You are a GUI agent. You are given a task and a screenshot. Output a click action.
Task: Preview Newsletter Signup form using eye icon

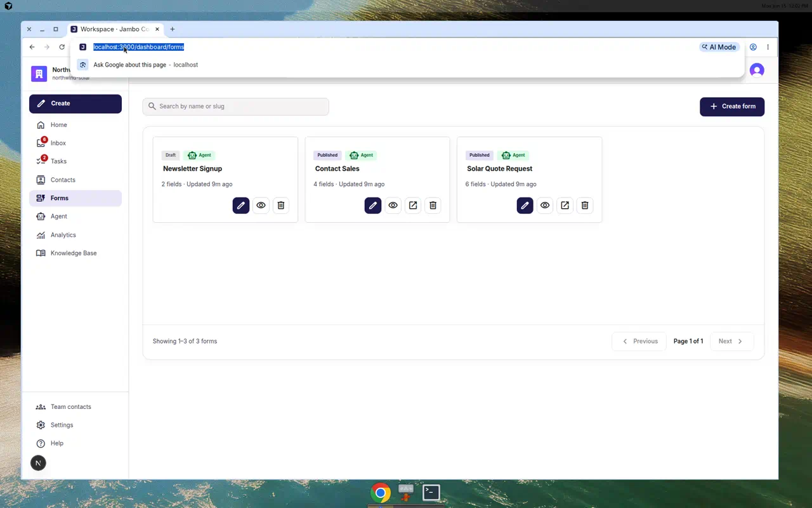(x=261, y=205)
